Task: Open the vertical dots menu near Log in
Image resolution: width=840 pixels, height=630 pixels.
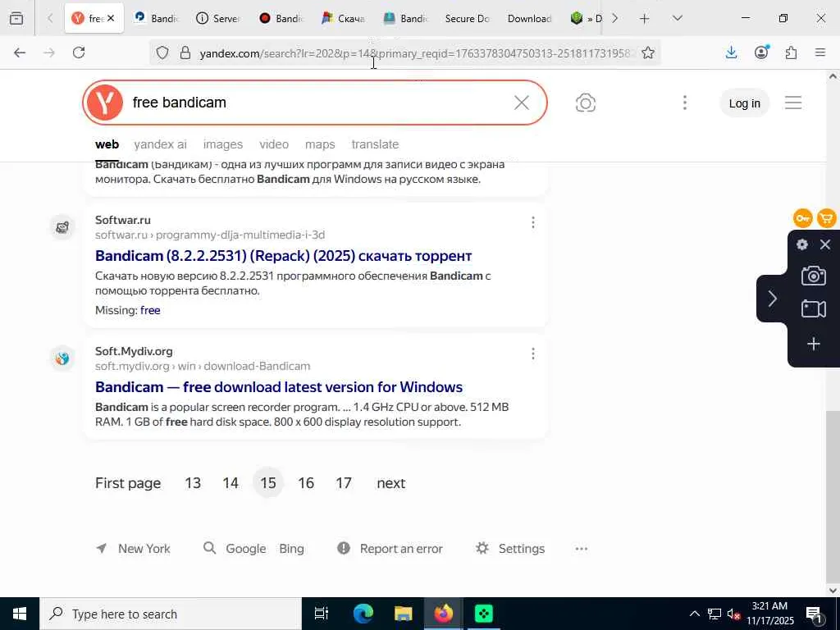Action: click(685, 103)
